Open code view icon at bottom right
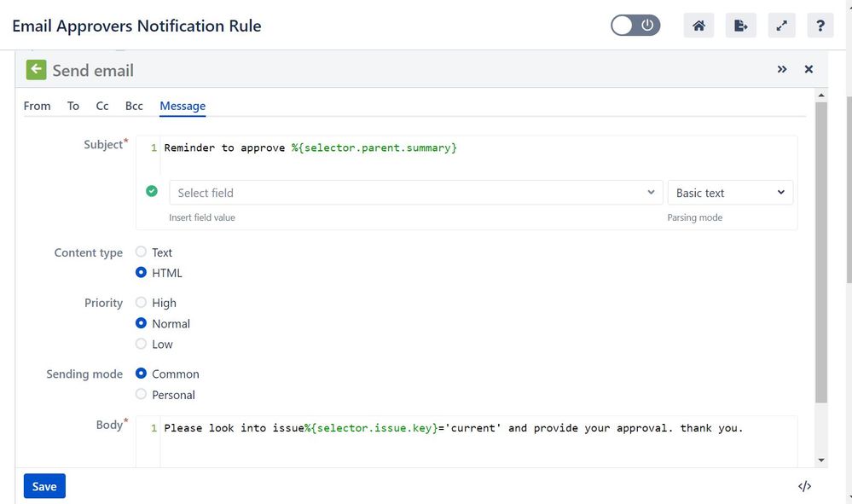Image resolution: width=852 pixels, height=504 pixels. pos(805,486)
